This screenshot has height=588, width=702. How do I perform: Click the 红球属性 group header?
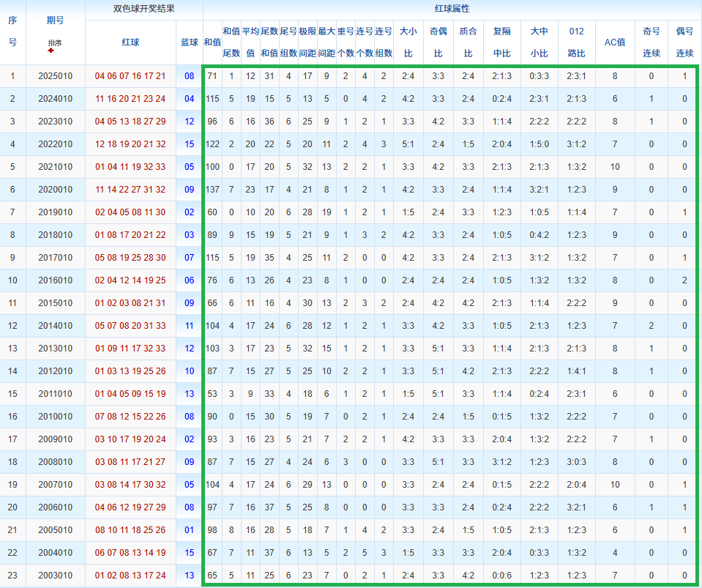tap(452, 10)
